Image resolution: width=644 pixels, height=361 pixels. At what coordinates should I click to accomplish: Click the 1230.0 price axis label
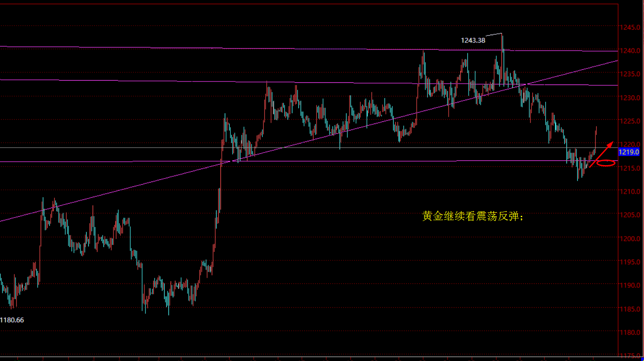[630, 98]
